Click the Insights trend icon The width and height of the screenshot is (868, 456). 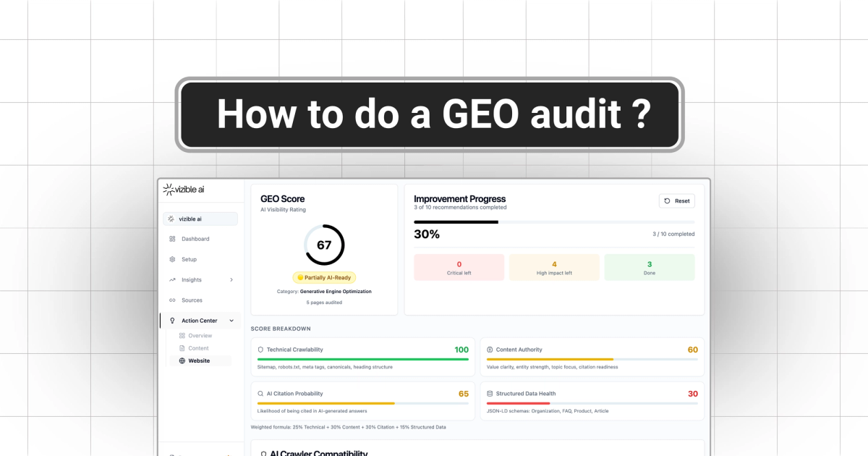172,279
